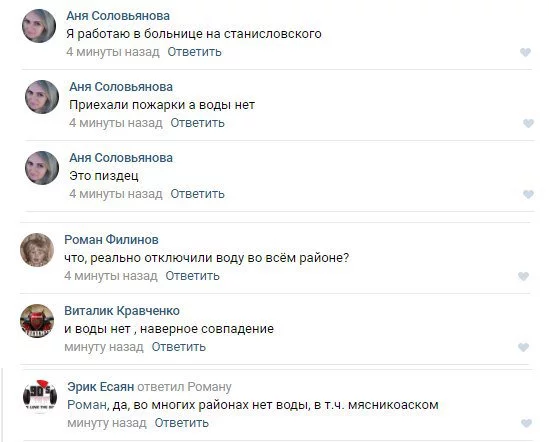Reply to the 'Я работаю в больнице' comment
549x442 pixels.
pyautogui.click(x=194, y=52)
